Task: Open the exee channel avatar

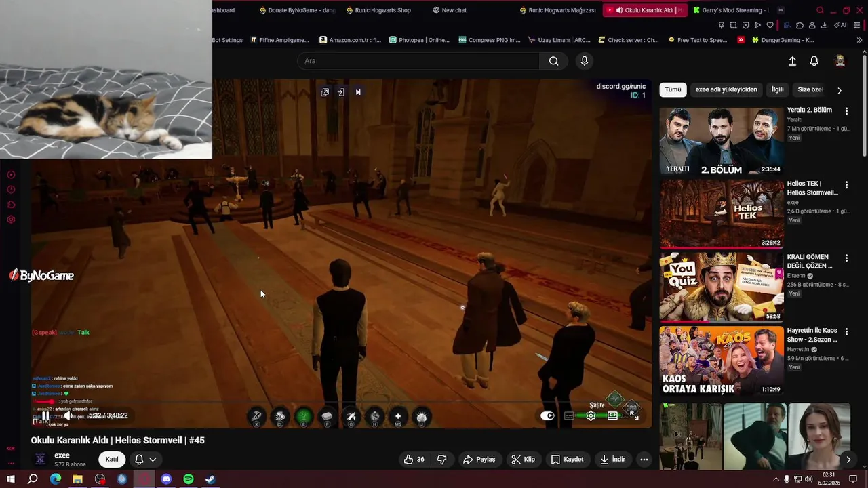Action: click(41, 459)
